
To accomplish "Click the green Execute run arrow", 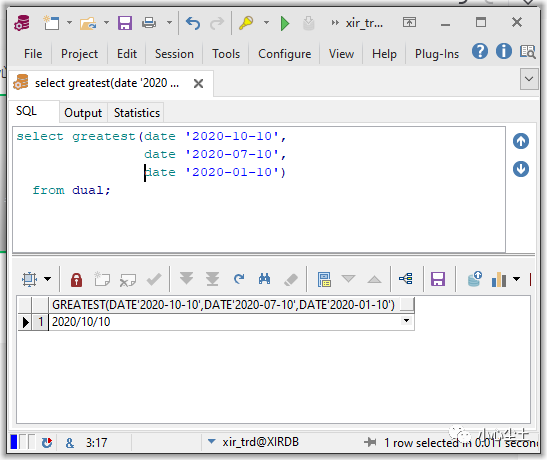I will click(285, 23).
